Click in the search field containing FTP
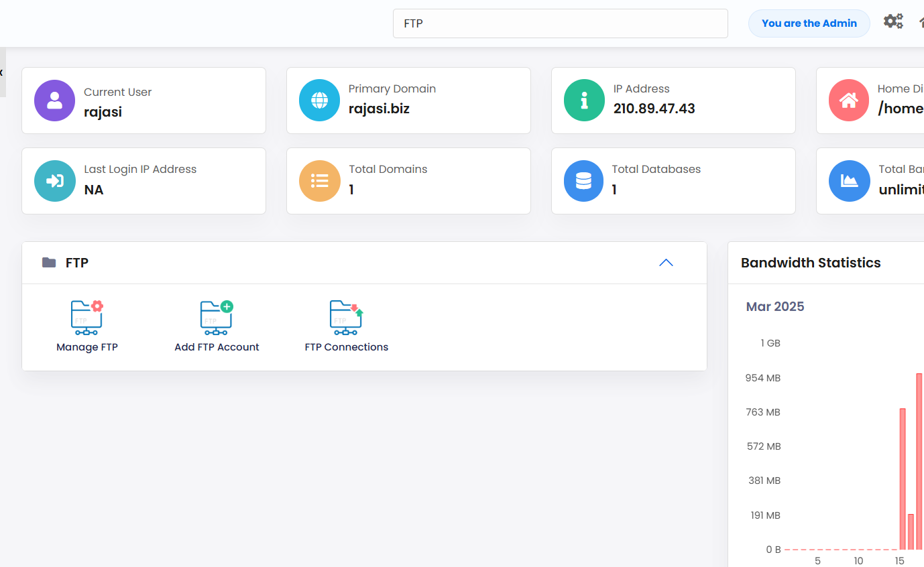The width and height of the screenshot is (924, 567). click(x=560, y=23)
